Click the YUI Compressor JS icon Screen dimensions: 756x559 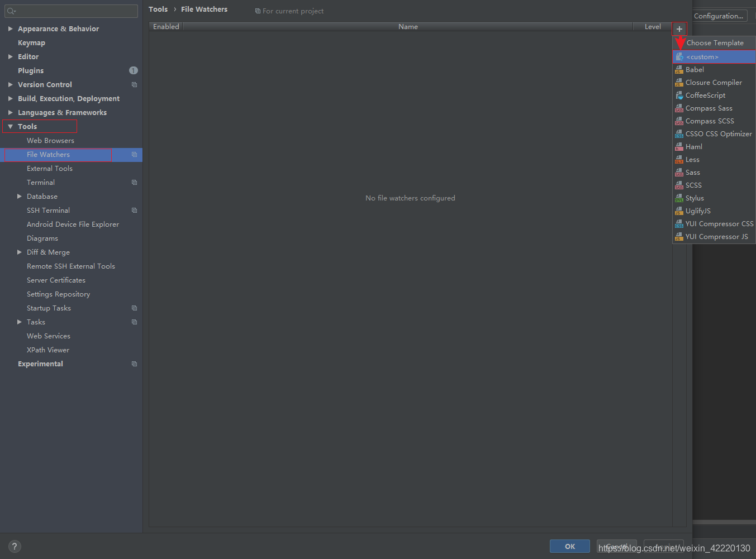click(x=679, y=237)
